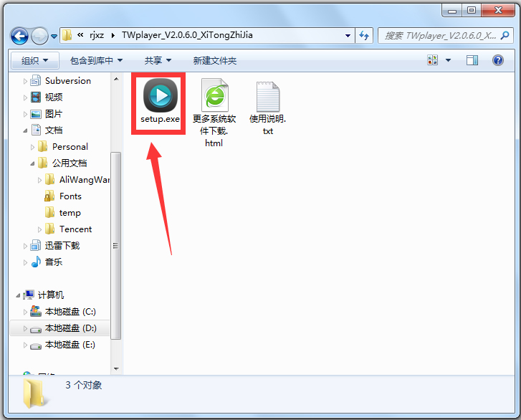The image size is (521, 420).
Task: Open the 共享 menu
Action: pos(158,60)
